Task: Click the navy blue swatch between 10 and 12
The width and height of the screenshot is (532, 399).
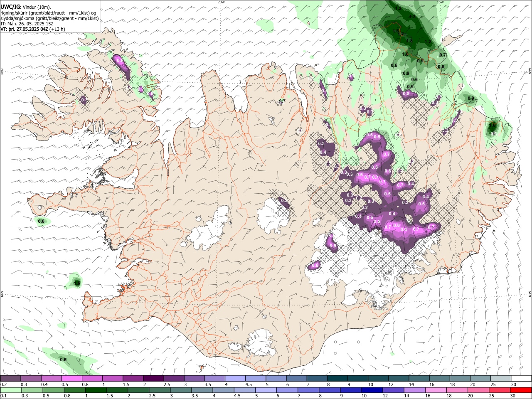Action: coord(371,390)
